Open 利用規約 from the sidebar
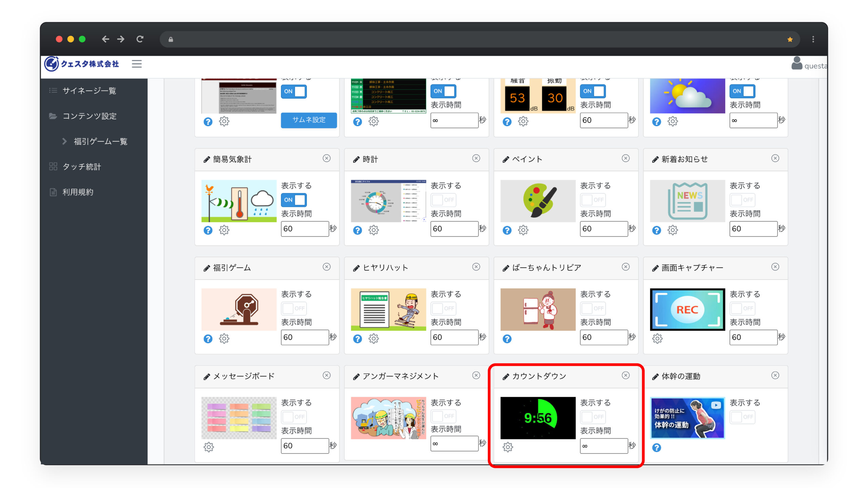 [x=78, y=192]
